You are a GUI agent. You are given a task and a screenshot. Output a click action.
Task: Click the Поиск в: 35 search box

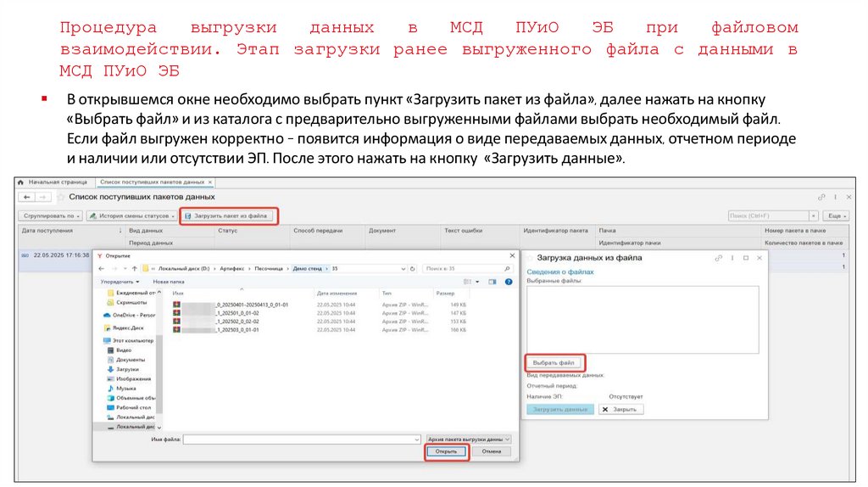(467, 269)
